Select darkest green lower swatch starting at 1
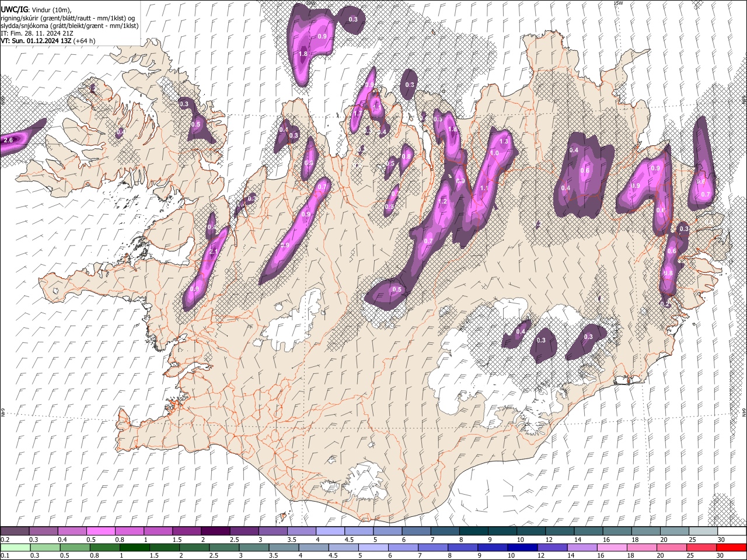The image size is (747, 560). [x=134, y=548]
